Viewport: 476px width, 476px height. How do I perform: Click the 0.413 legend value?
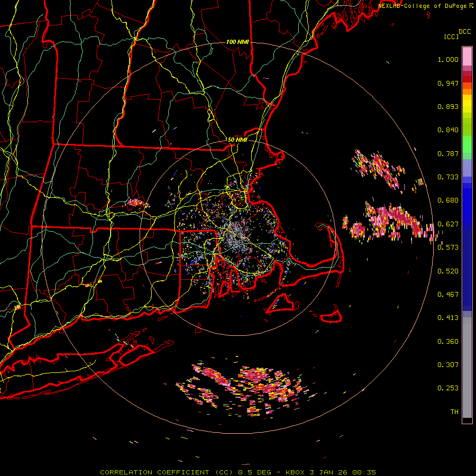pyautogui.click(x=448, y=318)
